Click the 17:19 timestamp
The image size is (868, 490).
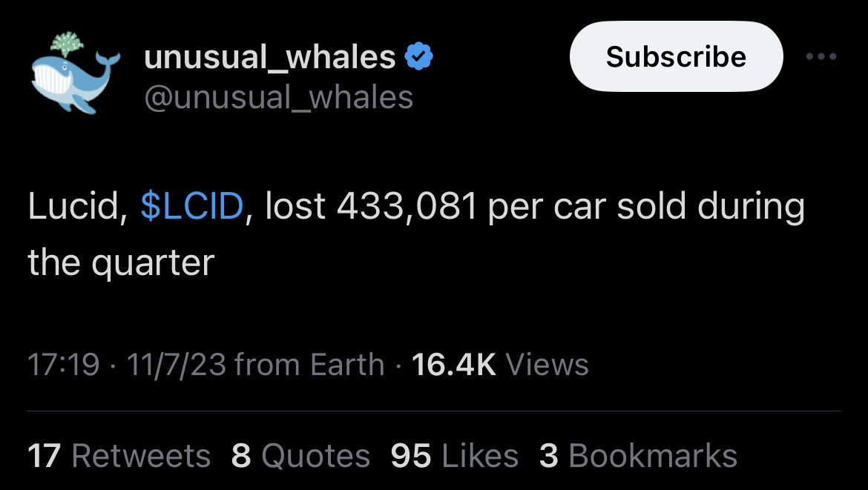pos(64,365)
